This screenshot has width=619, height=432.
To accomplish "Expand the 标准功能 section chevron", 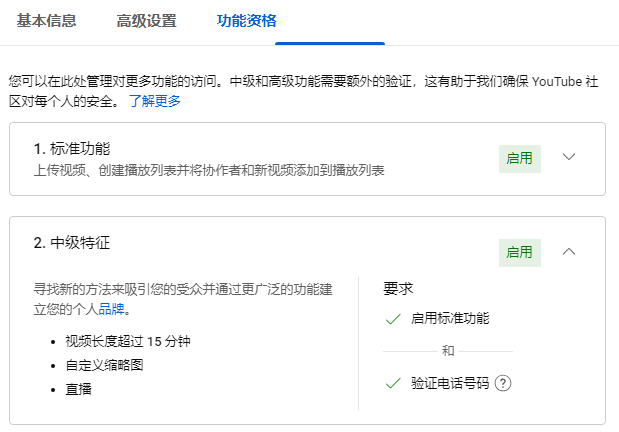I will pos(570,157).
